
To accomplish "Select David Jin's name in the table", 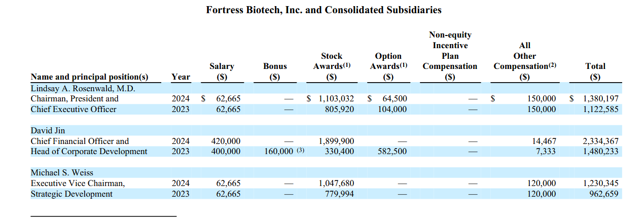I will [x=48, y=130].
